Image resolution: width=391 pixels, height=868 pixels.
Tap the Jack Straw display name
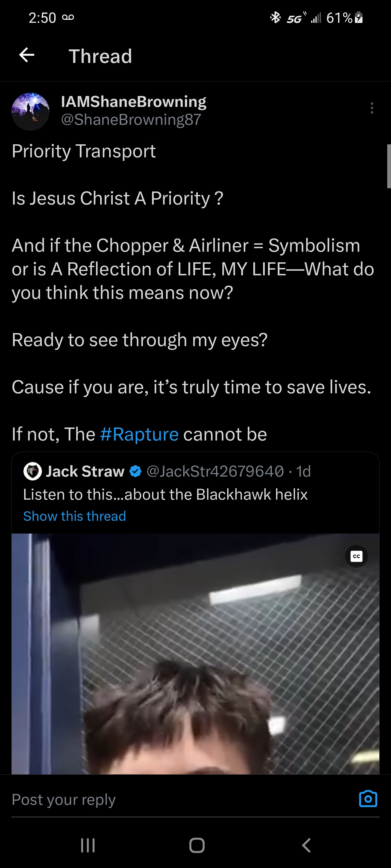coord(85,471)
